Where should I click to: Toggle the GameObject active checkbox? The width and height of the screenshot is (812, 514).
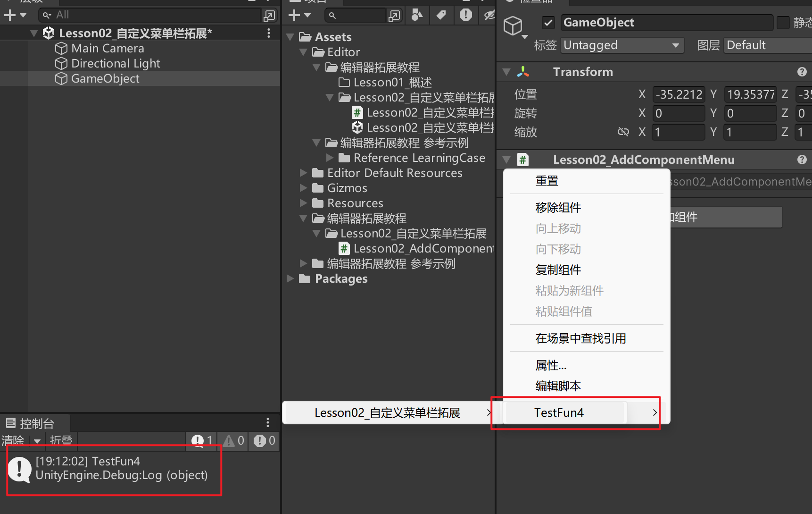click(x=548, y=22)
